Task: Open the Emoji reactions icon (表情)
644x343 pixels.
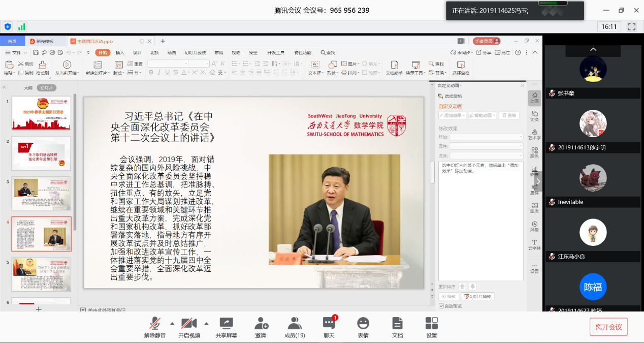Action: click(x=363, y=324)
